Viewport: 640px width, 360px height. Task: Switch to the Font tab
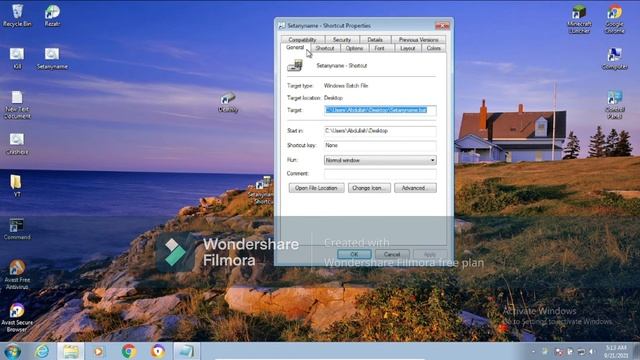[380, 48]
